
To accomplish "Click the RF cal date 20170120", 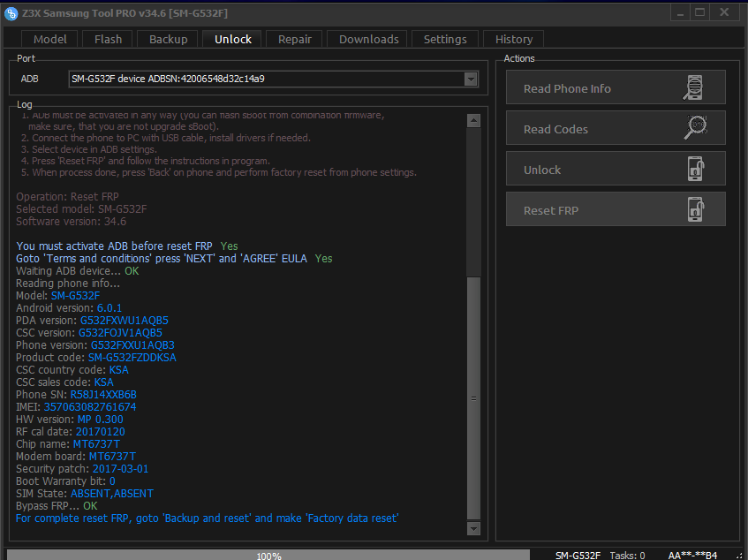I will (100, 432).
